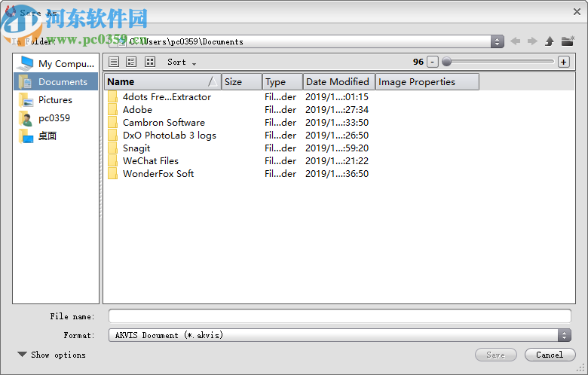The height and width of the screenshot is (375, 588).
Task: Open the Format dropdown AKVIS Document
Action: (x=340, y=335)
